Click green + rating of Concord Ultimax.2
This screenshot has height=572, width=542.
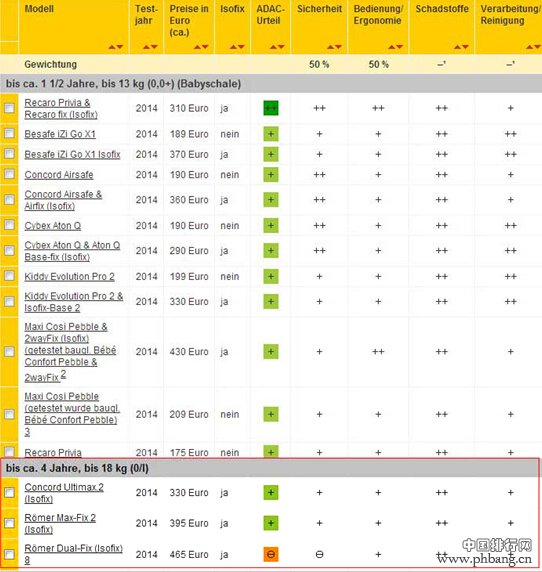[x=271, y=492]
